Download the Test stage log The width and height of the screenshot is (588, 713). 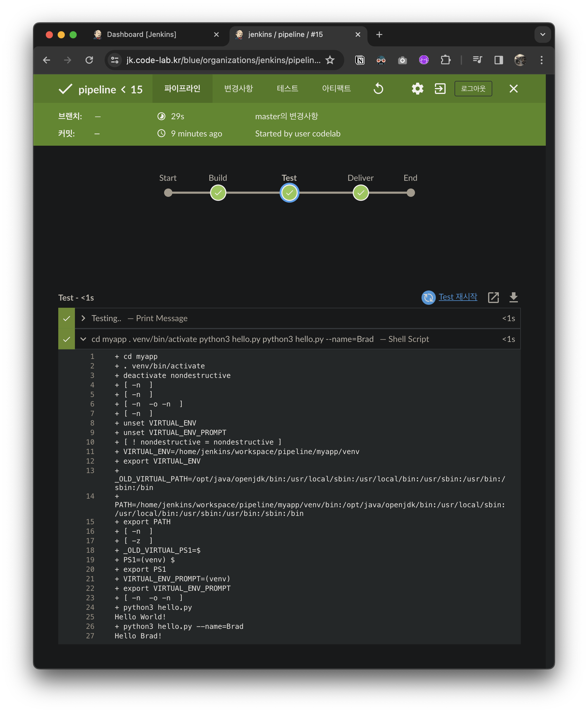[513, 297]
